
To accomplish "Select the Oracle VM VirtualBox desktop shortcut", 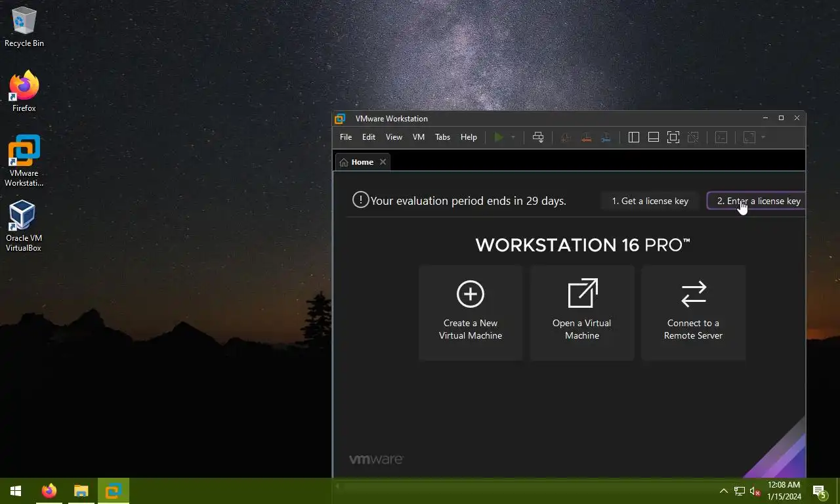I will (24, 226).
